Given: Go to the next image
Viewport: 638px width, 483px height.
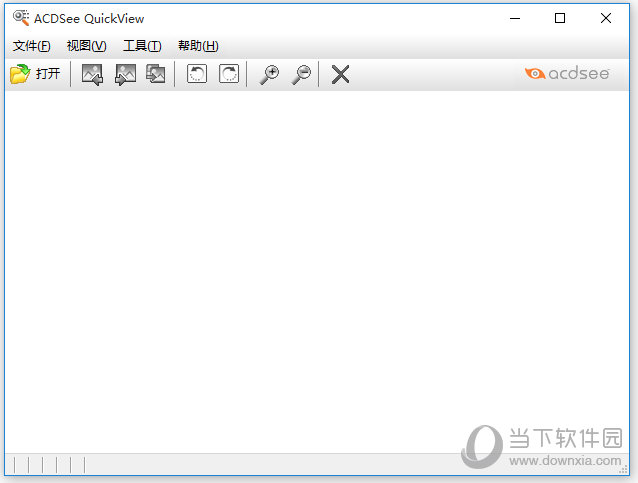Looking at the screenshot, I should pyautogui.click(x=125, y=74).
